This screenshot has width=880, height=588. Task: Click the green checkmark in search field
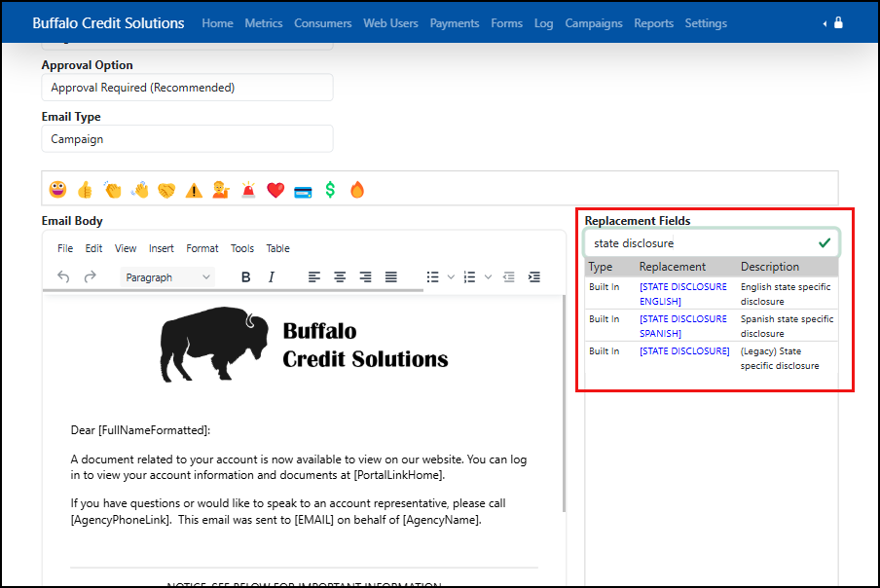point(825,242)
